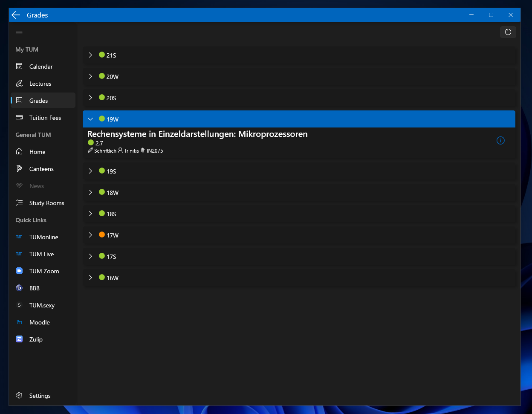Expand the 18W semester chevron
532x414 pixels.
[x=90, y=192]
